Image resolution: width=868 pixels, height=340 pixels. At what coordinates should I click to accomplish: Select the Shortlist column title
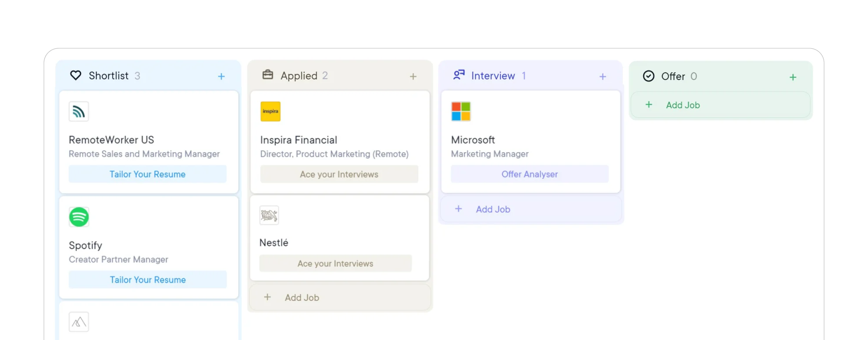[x=109, y=76]
